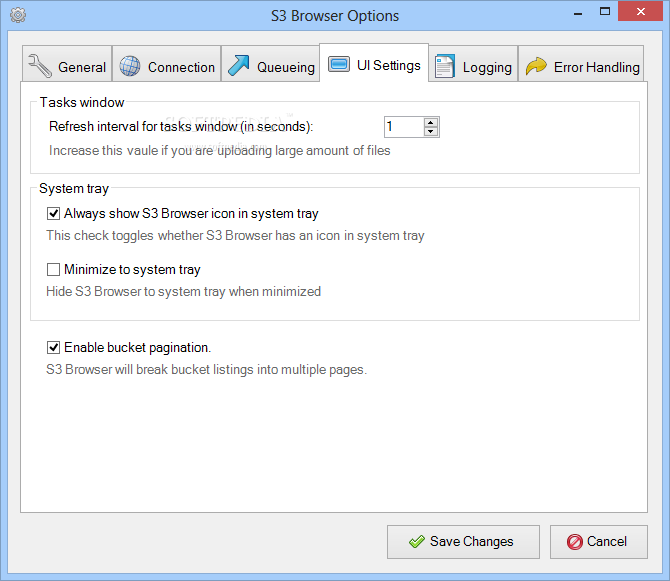Click the globe icon on Connection tab
Screen dimensions: 670x581
point(130,66)
